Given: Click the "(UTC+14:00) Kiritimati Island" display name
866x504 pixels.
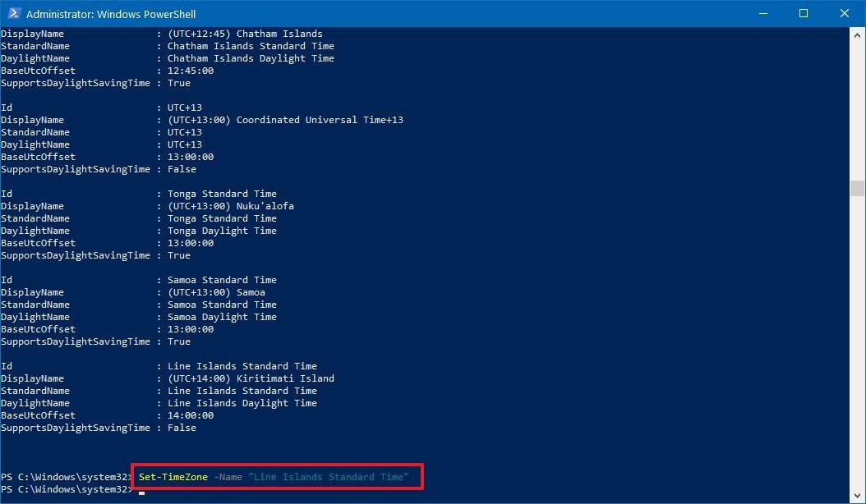Looking at the screenshot, I should (251, 378).
